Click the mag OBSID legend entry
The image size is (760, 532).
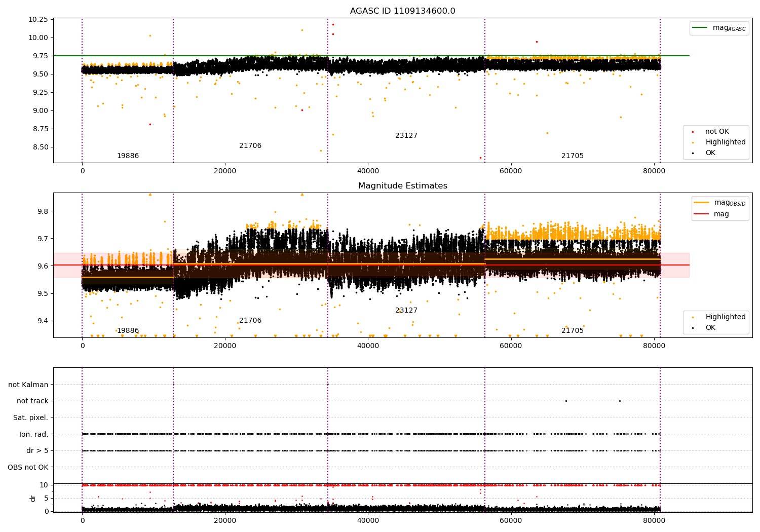pos(719,203)
